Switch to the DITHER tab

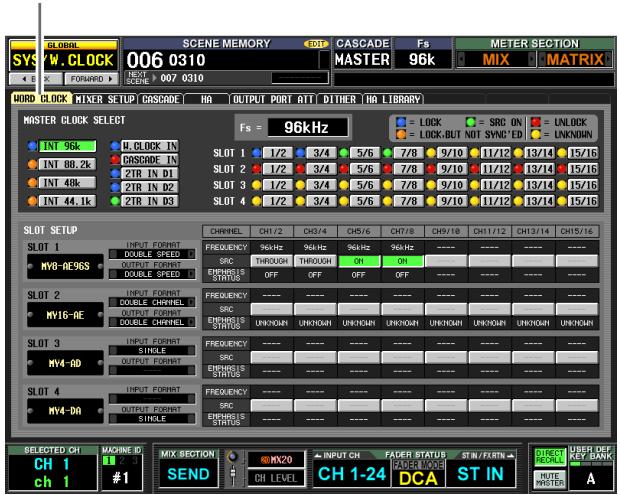coord(339,99)
